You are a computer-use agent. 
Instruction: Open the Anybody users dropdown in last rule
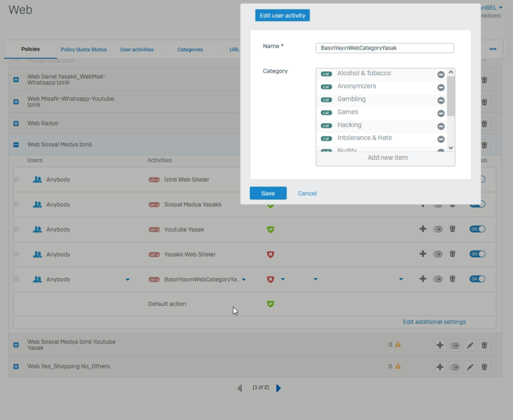coord(128,280)
